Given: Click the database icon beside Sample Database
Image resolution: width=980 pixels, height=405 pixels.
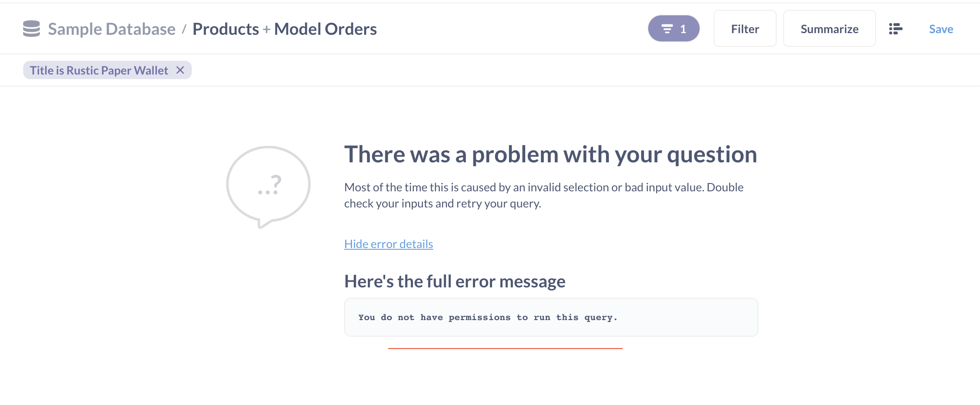Looking at the screenshot, I should click(x=31, y=28).
